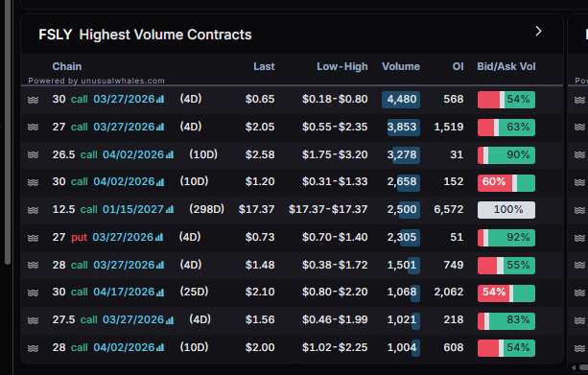Sort by the Bid/Ask Vol column header
The width and height of the screenshot is (588, 375).
click(506, 66)
